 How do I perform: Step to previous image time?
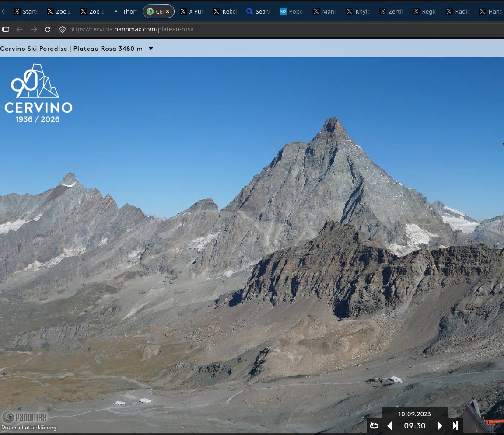click(x=389, y=426)
